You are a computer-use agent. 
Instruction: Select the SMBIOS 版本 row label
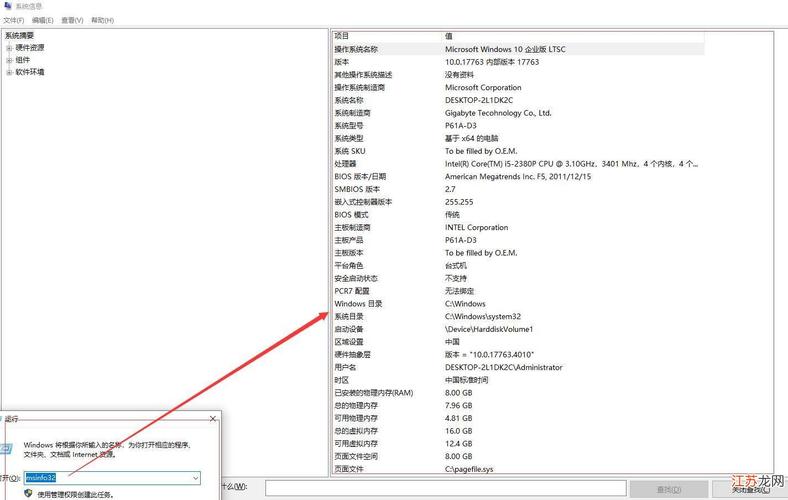click(x=357, y=189)
